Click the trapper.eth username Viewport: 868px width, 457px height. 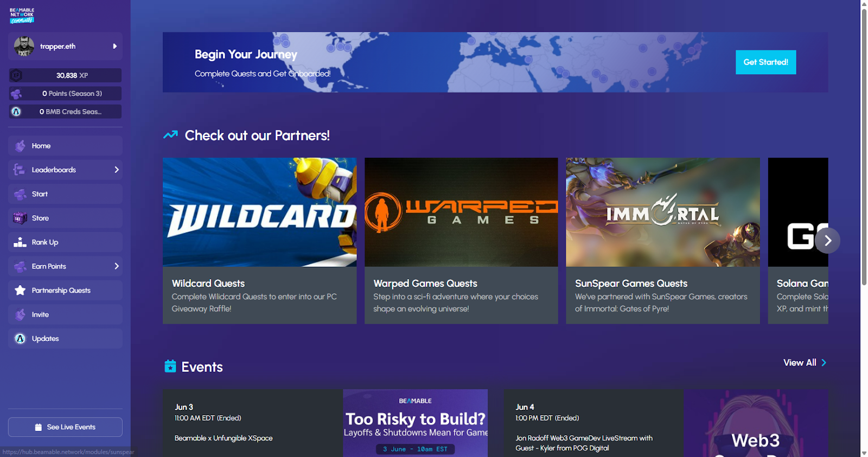point(58,47)
